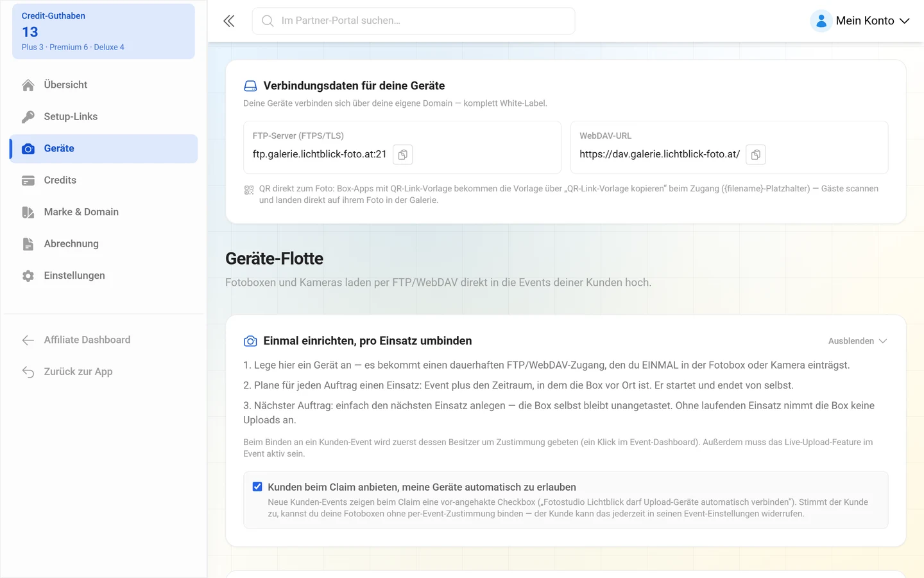Click Kunden beim Claim anbieten label text
Viewport: 924px width, 578px height.
click(x=422, y=487)
